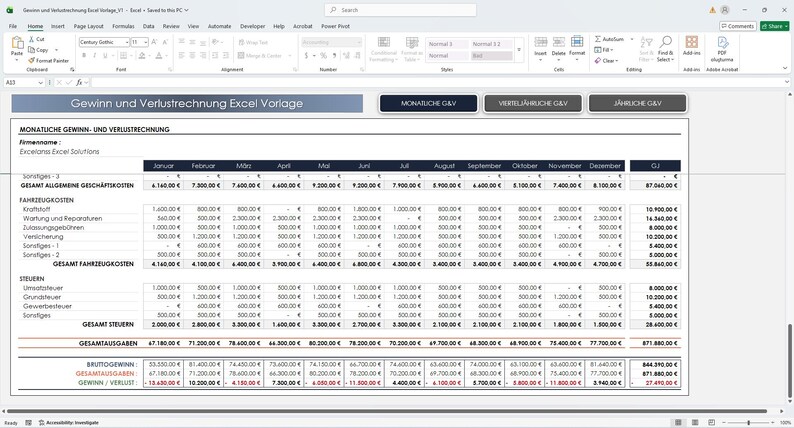Open the fill color bucket
The image size is (794, 428).
coord(142,55)
